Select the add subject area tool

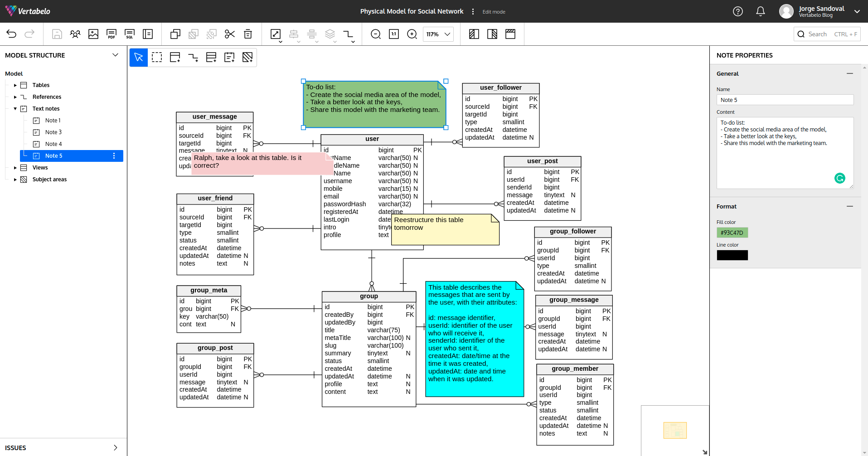247,57
